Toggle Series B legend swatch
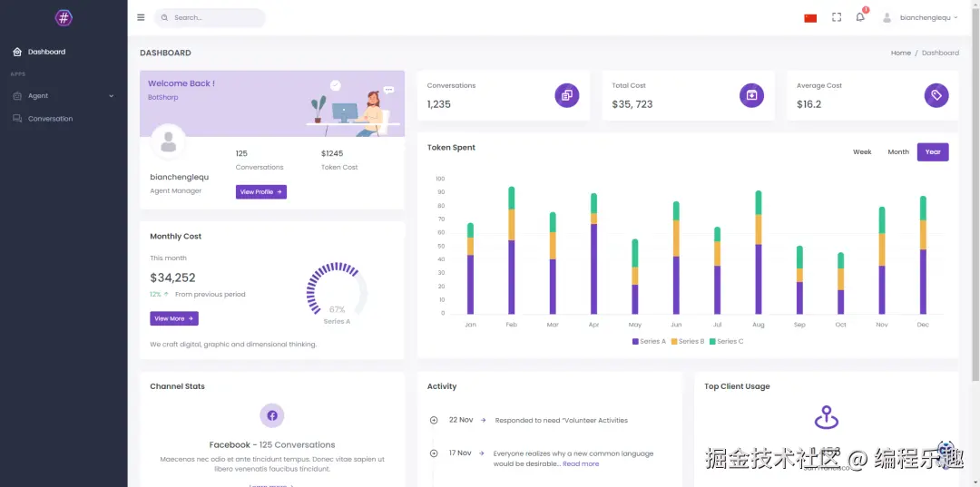This screenshot has height=487, width=980. coord(674,342)
